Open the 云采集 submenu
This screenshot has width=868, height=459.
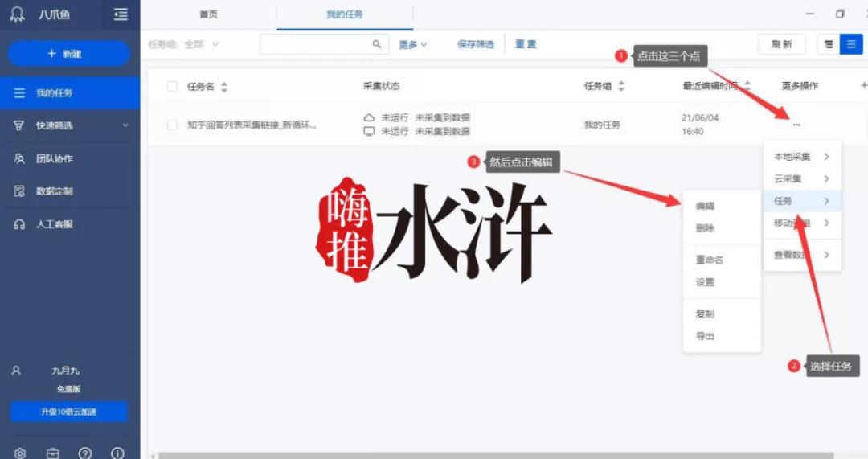pos(803,178)
